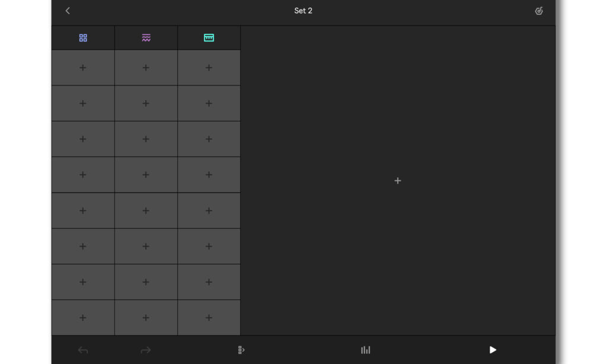Add clip in keyboard track's last slot
Viewport: 607px width, 364px height.
pos(209,318)
